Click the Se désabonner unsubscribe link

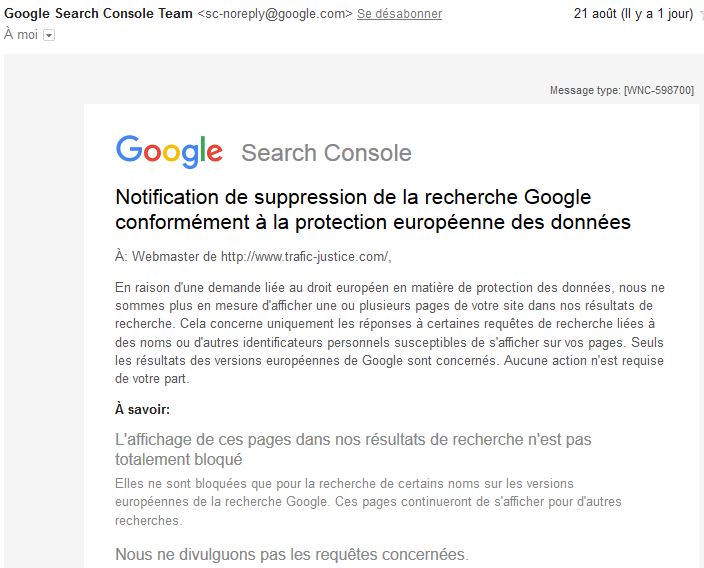[x=399, y=14]
